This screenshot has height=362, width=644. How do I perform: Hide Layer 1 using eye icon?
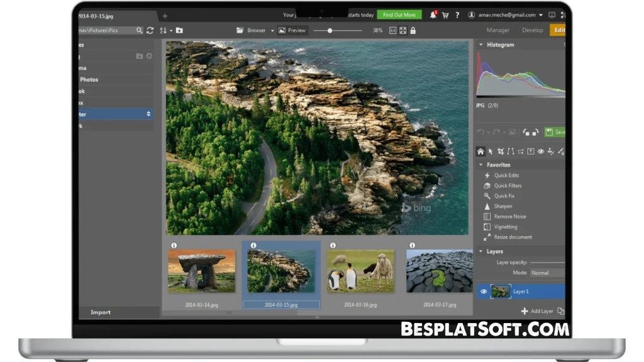pyautogui.click(x=484, y=292)
